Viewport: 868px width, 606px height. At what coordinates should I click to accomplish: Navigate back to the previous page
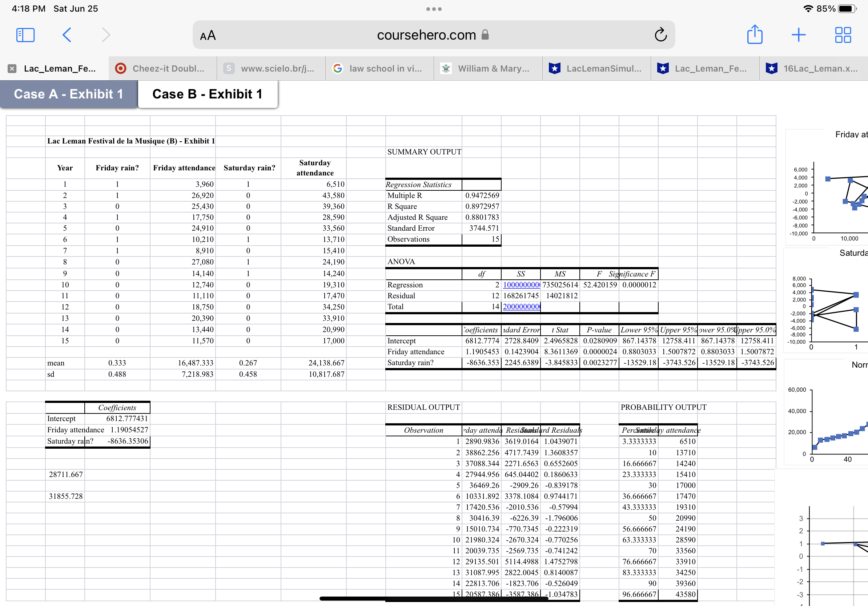click(x=67, y=35)
